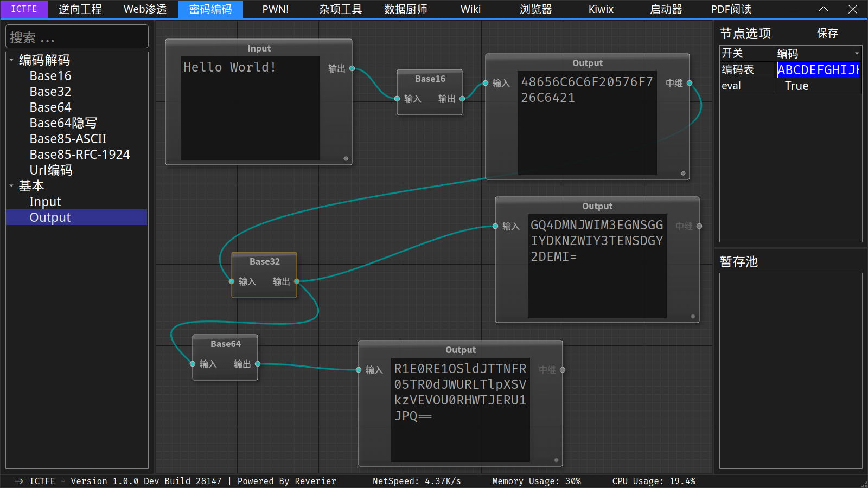Click the CPU Usage status entry
Viewport: 868px width, 488px height.
[x=654, y=481]
